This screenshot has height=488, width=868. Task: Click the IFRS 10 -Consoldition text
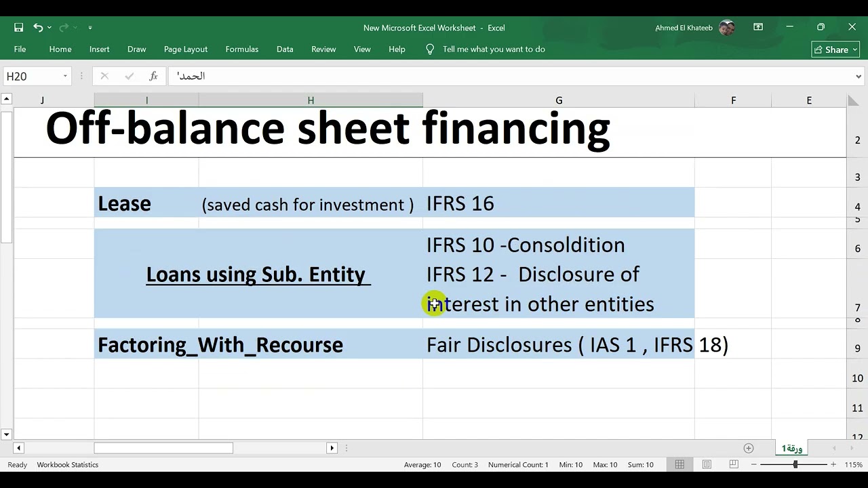(526, 245)
